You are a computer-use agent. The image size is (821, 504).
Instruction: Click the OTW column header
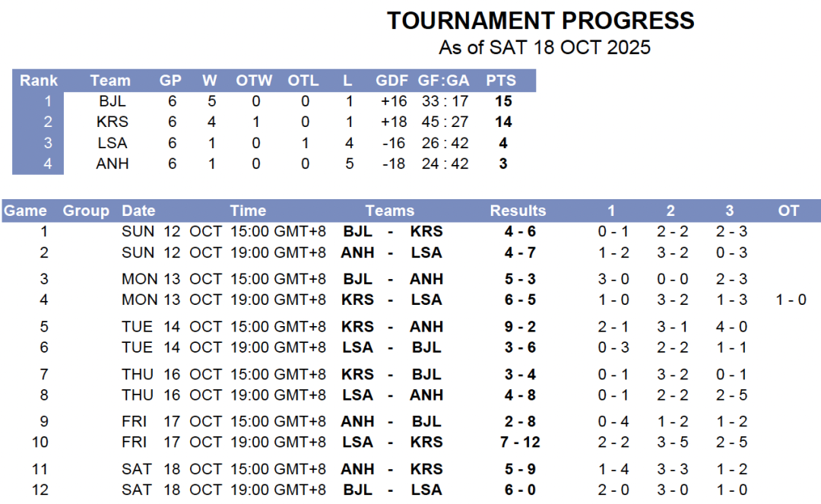tap(254, 81)
